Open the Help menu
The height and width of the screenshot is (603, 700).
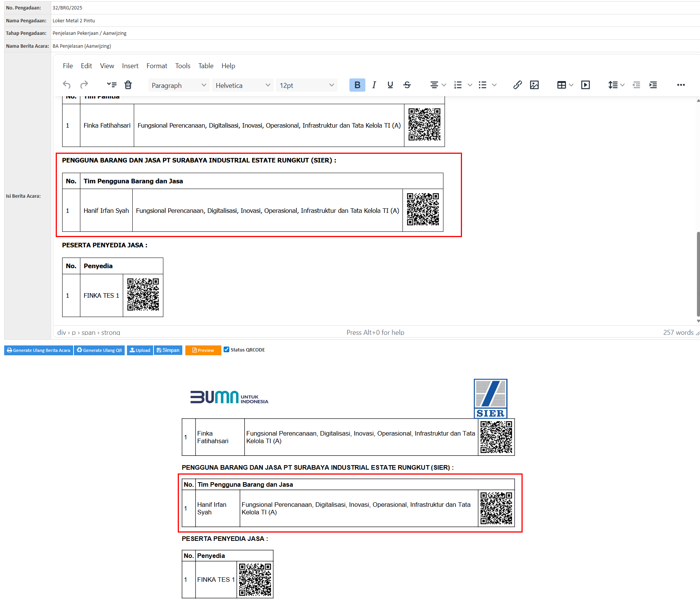click(x=228, y=66)
